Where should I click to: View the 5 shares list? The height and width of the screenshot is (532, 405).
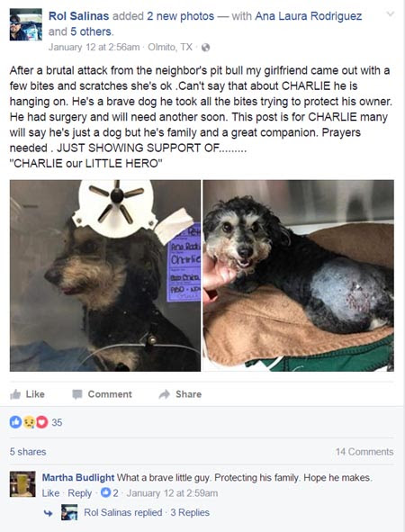pyautogui.click(x=28, y=452)
